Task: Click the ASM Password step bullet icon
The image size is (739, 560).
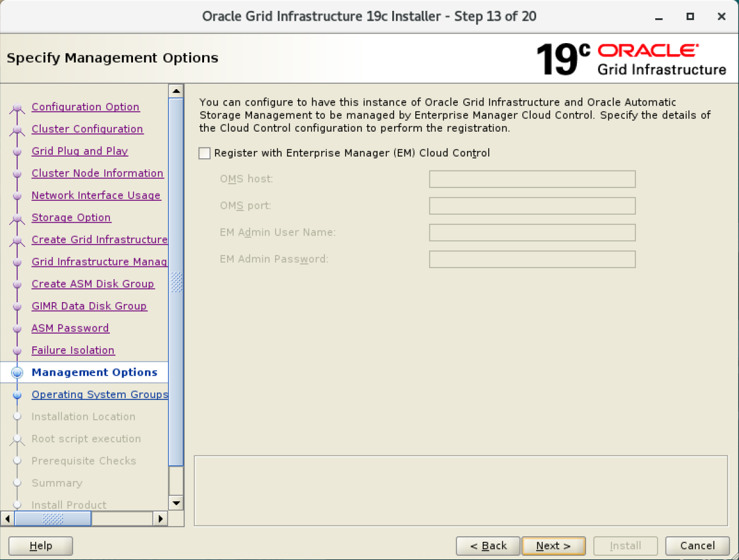Action: coord(17,329)
